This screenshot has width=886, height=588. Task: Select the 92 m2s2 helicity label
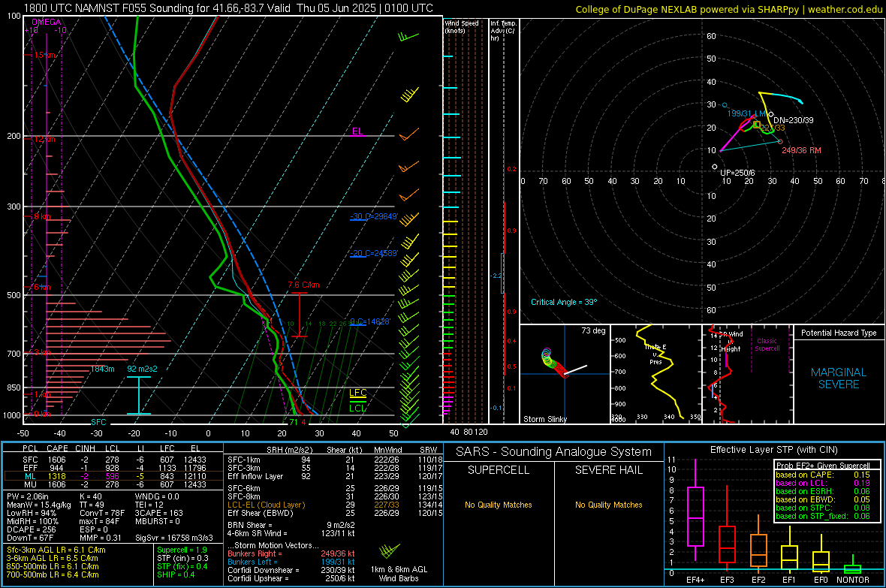[x=142, y=369]
